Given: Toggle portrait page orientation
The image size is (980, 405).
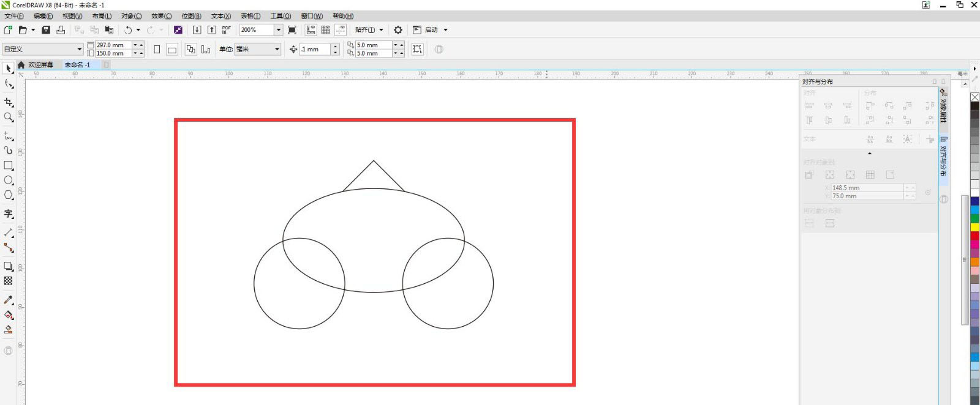Looking at the screenshot, I should (x=157, y=50).
